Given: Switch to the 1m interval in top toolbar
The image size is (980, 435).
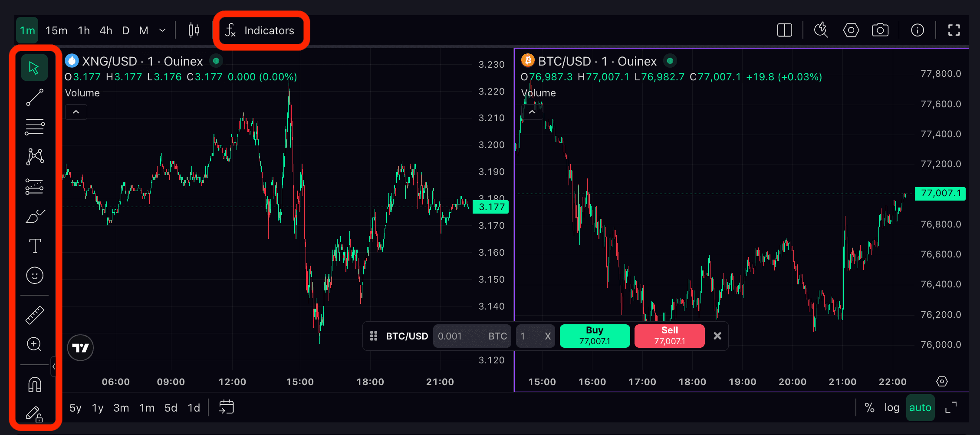Looking at the screenshot, I should [27, 30].
